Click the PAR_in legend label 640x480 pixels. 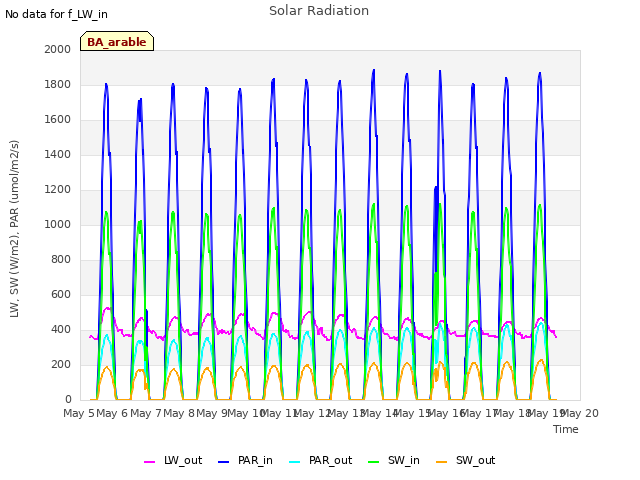point(255,460)
